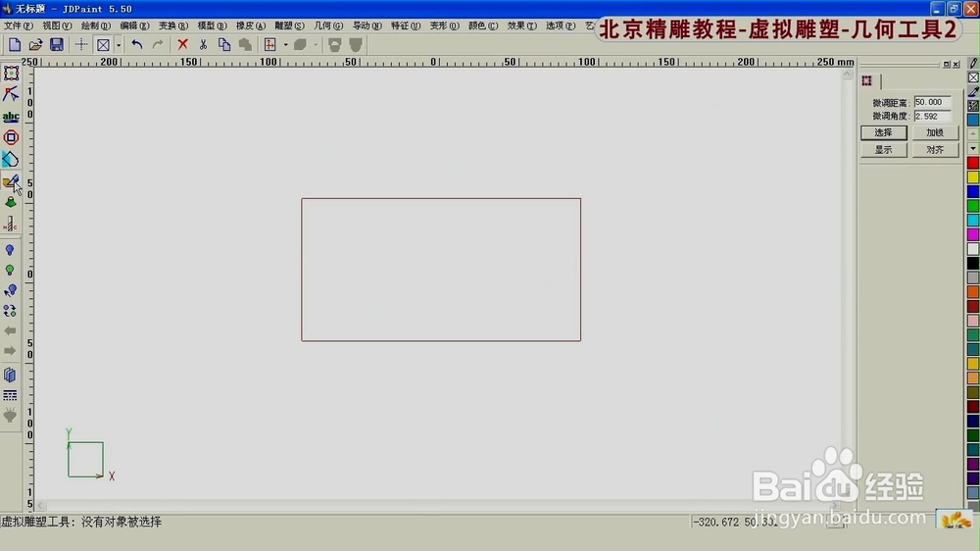Select the virtual sculpting tool icon
980x551 pixels.
(x=11, y=181)
